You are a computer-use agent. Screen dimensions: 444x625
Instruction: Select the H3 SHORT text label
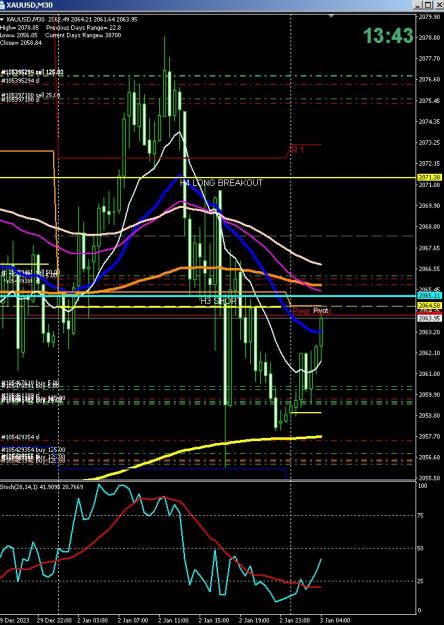218,301
